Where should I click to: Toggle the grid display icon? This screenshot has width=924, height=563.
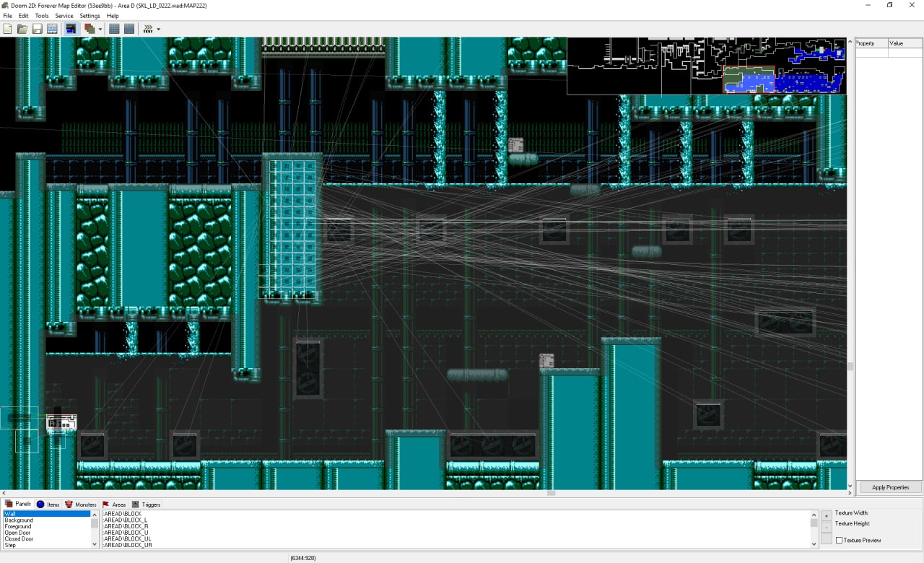[114, 29]
